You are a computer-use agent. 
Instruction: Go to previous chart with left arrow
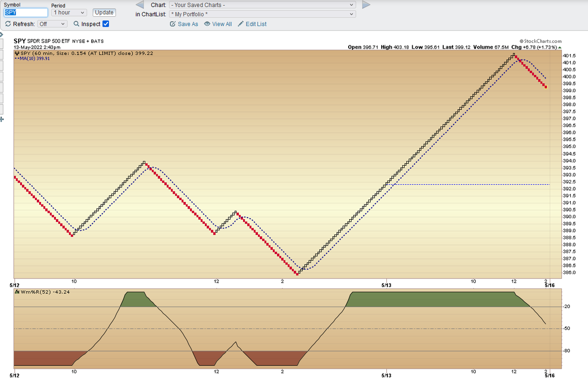pos(140,5)
